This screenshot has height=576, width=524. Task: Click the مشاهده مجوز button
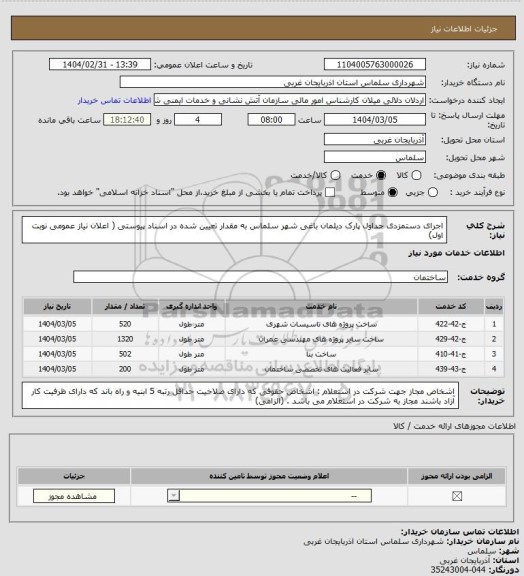74,496
